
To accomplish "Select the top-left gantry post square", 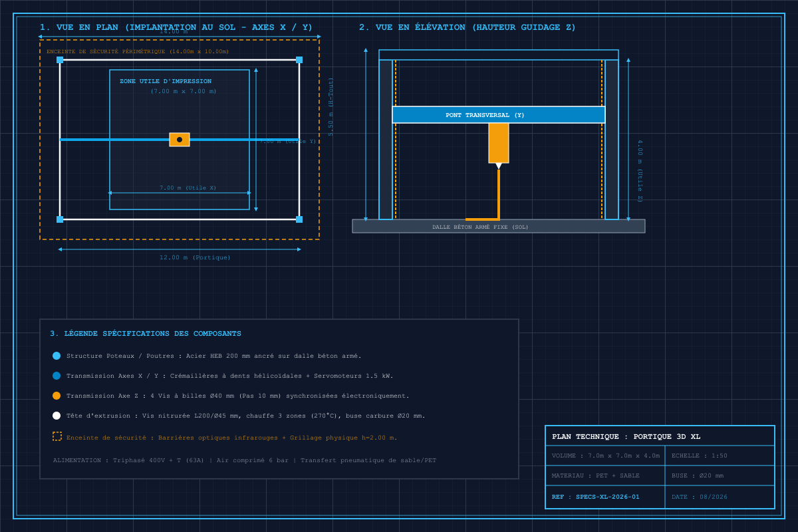I will (60, 60).
